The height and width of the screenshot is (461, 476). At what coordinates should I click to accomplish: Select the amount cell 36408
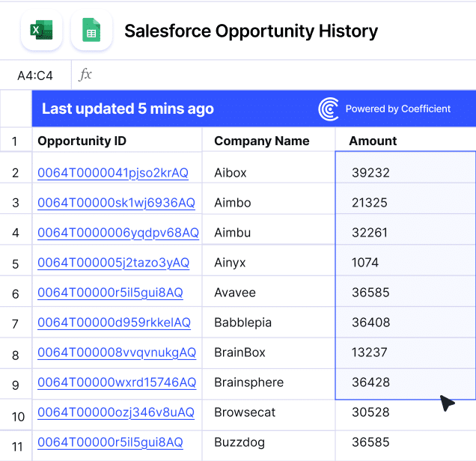point(406,323)
